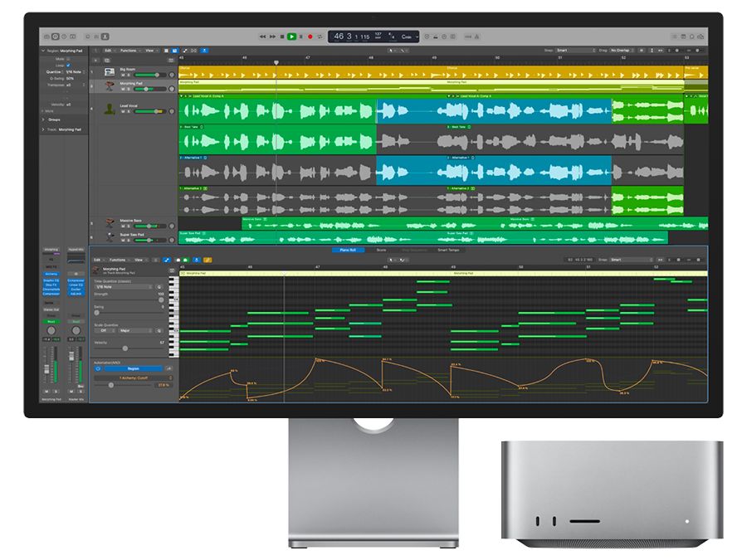Start recording with the red record button
747x560 pixels.
[310, 37]
